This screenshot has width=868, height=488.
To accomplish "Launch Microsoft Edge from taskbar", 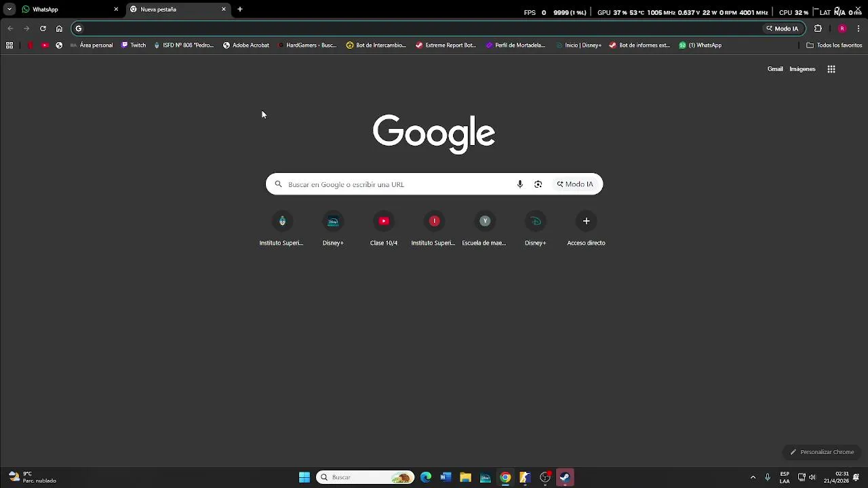I will [426, 477].
